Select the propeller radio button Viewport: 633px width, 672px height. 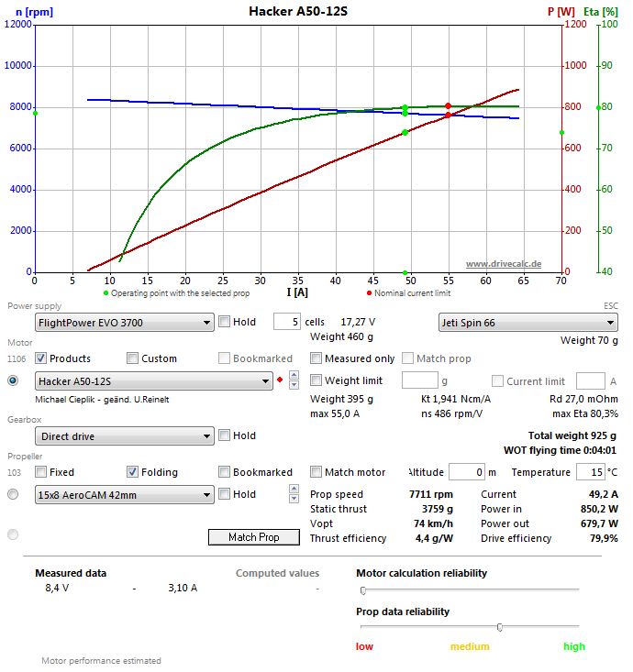[13, 494]
